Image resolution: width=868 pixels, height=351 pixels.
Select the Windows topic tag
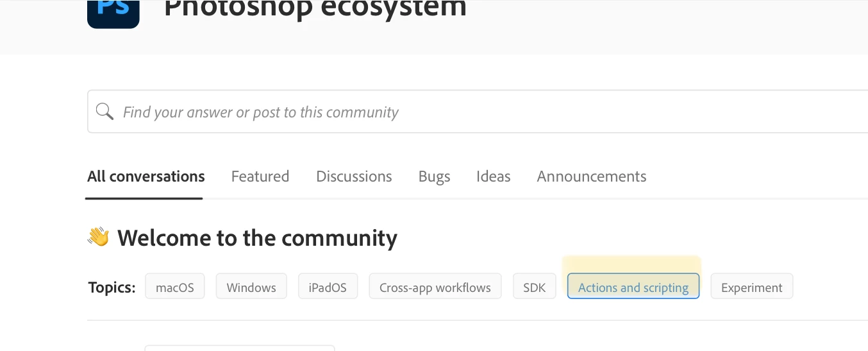(251, 287)
